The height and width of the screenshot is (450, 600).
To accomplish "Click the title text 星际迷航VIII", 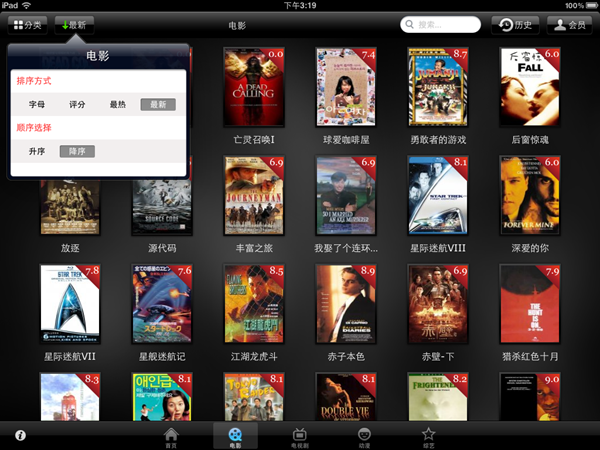I will click(x=438, y=248).
